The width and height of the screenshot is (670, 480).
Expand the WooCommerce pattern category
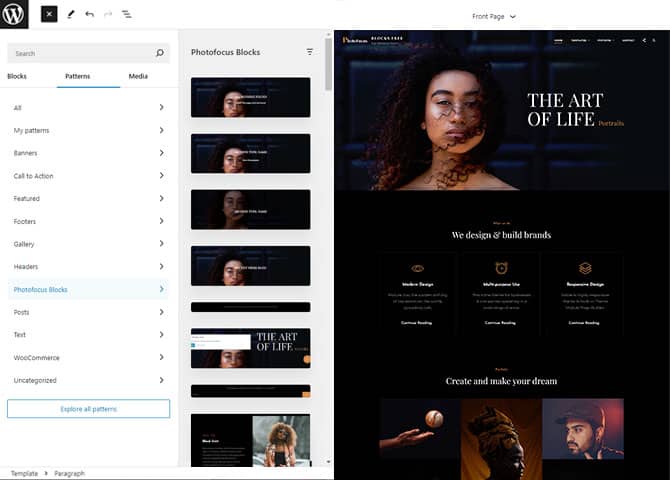click(88, 358)
